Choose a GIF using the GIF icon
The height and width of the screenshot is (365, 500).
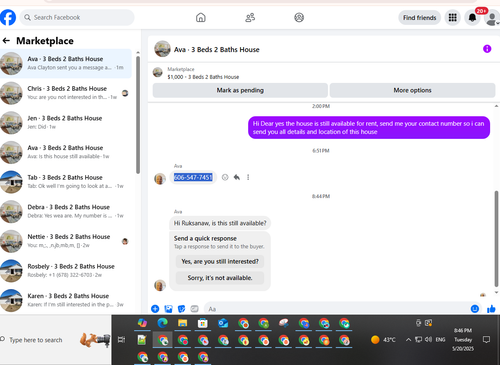point(194,309)
